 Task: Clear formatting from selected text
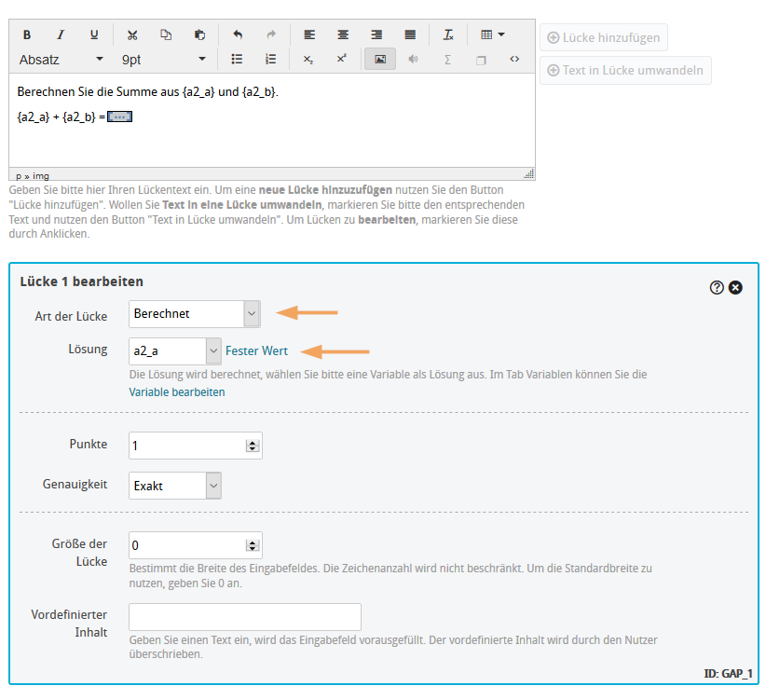tap(448, 34)
